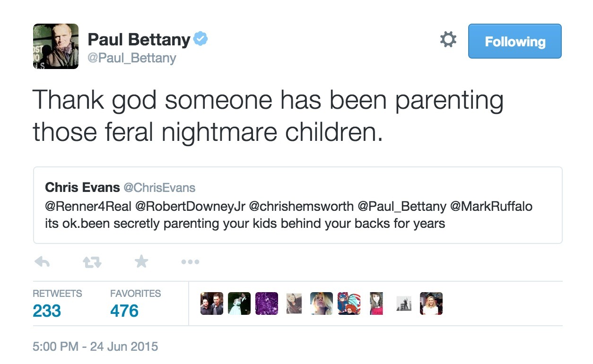Retweet this tweet using the retweet icon
The width and height of the screenshot is (593, 364).
click(x=92, y=262)
